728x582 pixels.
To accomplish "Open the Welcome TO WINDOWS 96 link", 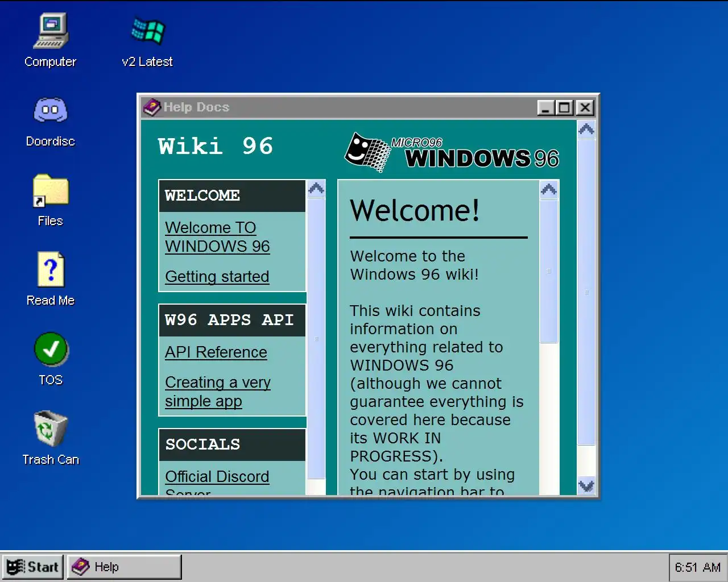I will (x=217, y=237).
